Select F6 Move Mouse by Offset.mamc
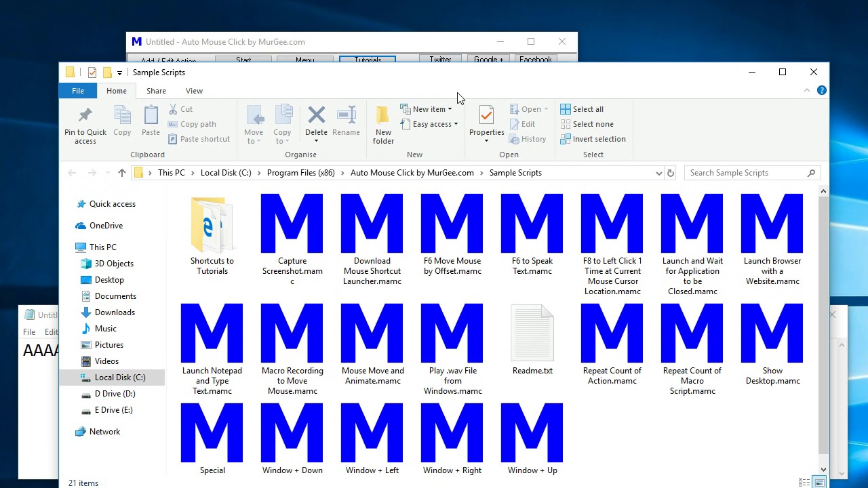 coord(452,235)
